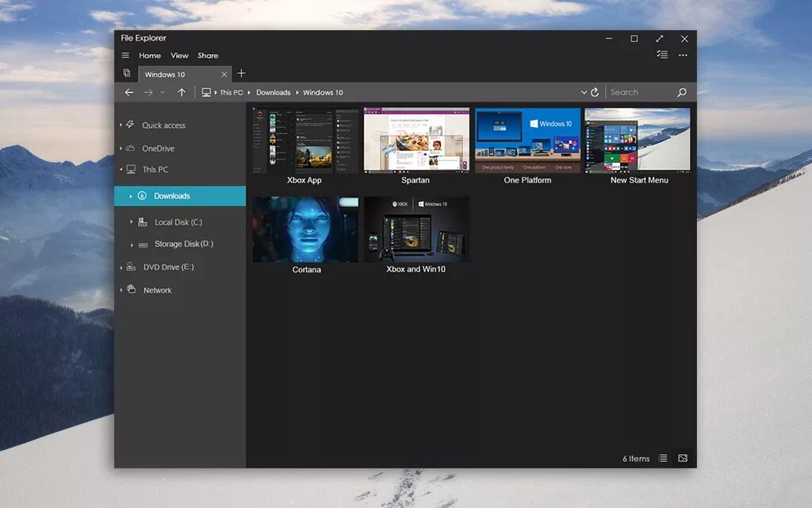This screenshot has height=508, width=812.
Task: Click into the Search field
Action: 642,92
